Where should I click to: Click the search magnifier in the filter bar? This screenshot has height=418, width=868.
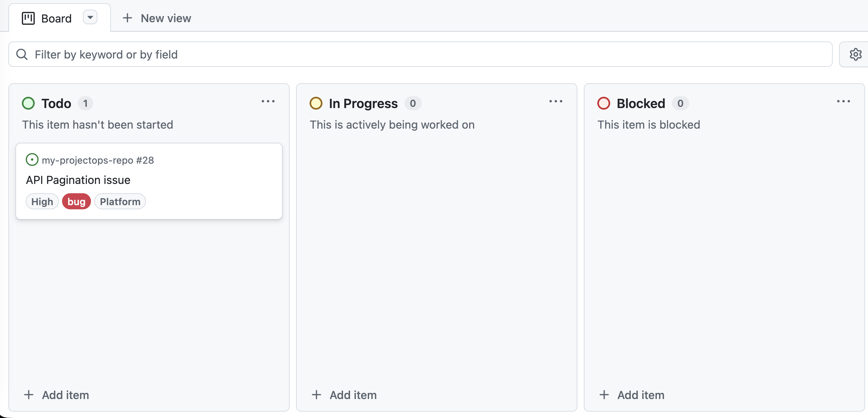(22, 54)
